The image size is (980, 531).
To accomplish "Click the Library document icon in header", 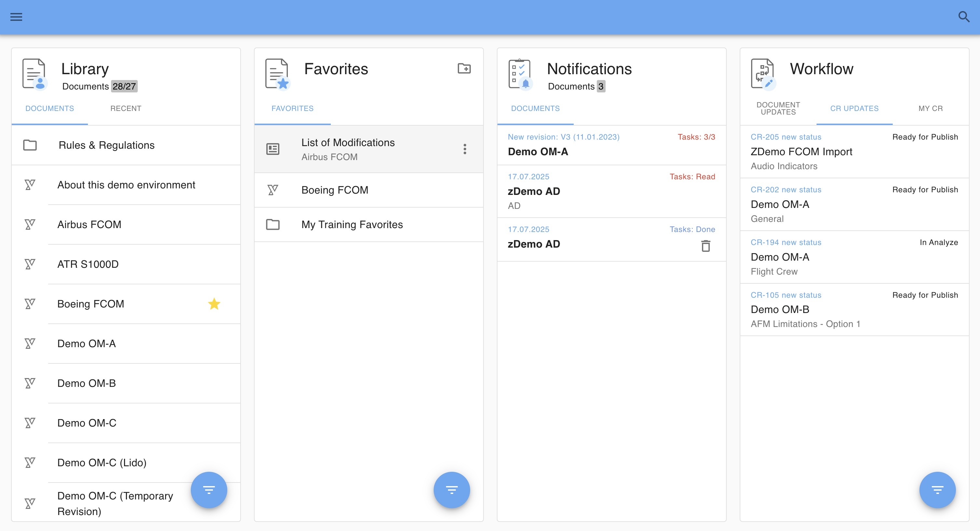I will point(34,73).
